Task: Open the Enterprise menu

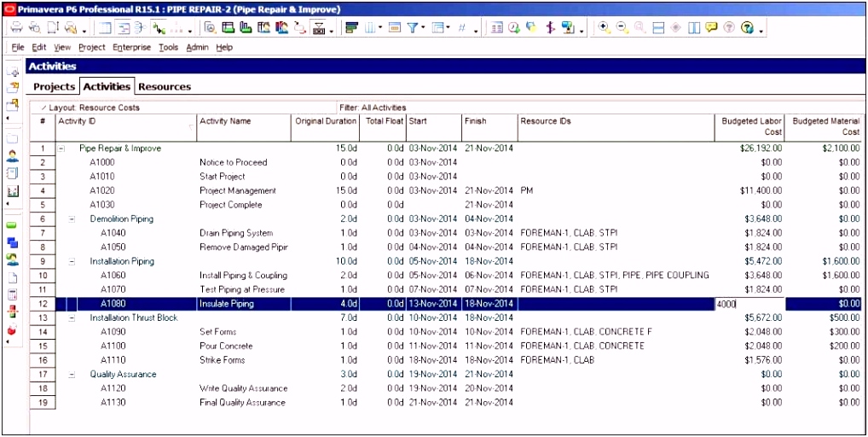Action: 132,48
